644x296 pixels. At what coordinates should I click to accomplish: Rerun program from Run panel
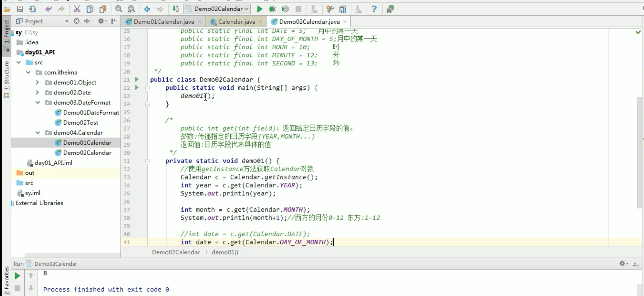click(x=17, y=276)
